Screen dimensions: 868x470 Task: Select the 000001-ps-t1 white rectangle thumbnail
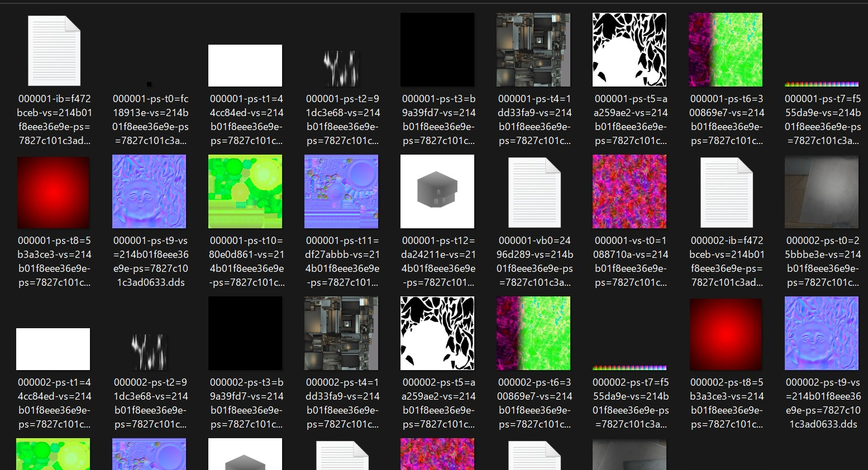(245, 65)
